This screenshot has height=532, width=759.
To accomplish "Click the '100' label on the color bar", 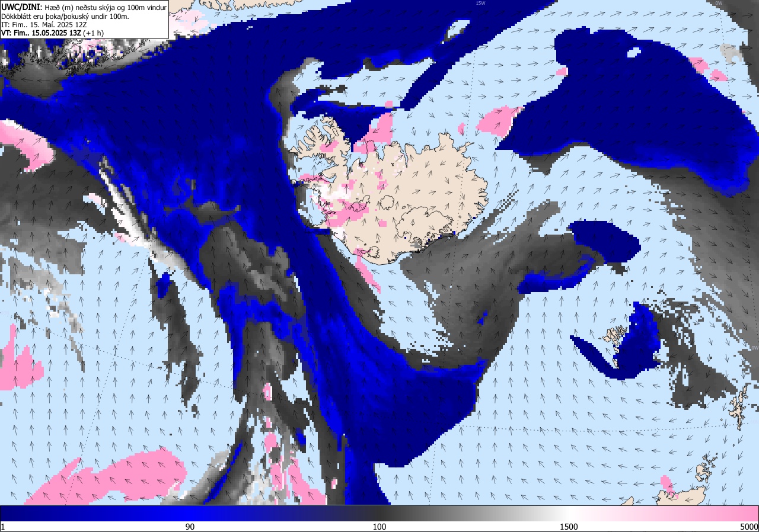I will pyautogui.click(x=379, y=527).
